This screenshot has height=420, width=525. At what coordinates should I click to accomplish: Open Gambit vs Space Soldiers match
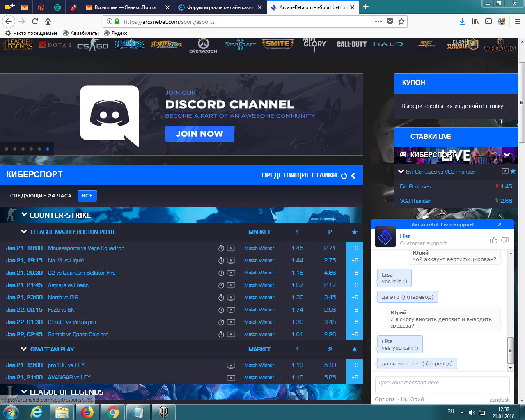(78, 334)
